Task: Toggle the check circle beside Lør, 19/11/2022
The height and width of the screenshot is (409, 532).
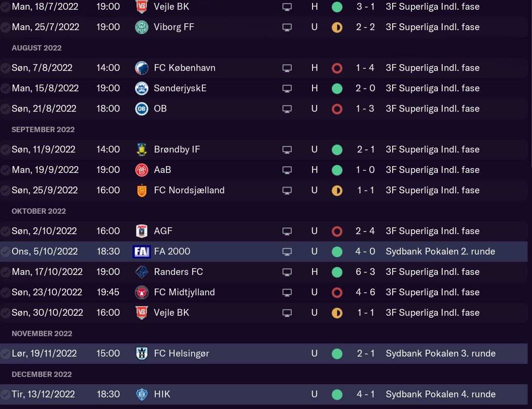Action: 5,354
